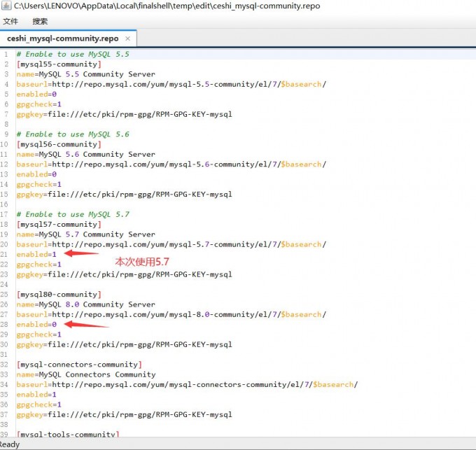
Task: Close the ceshi_mysql-community.repo tab
Action: [128, 38]
